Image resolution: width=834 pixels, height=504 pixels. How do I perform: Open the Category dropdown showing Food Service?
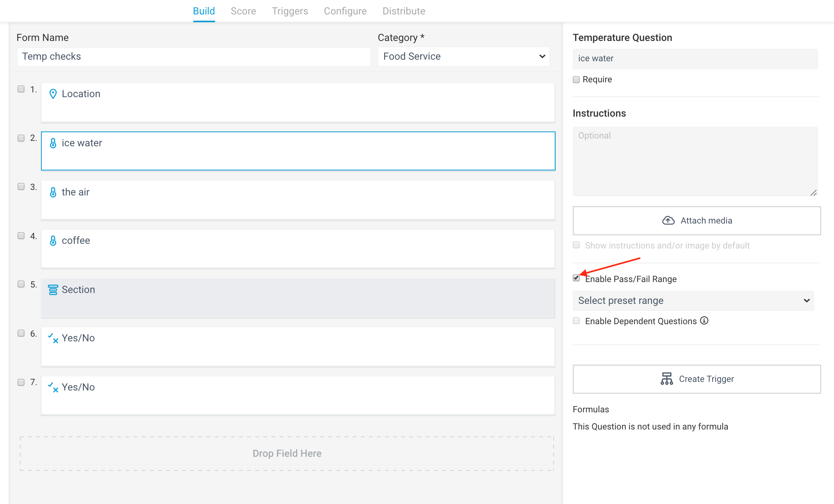click(463, 56)
